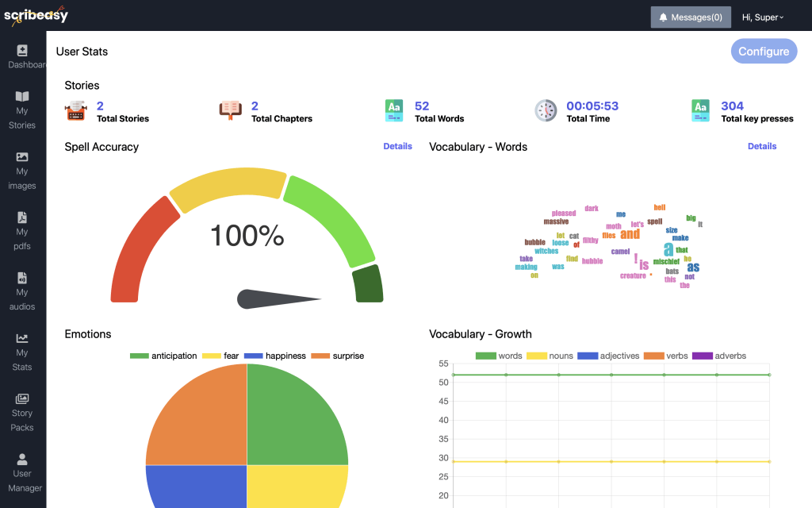The height and width of the screenshot is (508, 812).
Task: Click the Total Time clock icon
Action: coord(546,111)
